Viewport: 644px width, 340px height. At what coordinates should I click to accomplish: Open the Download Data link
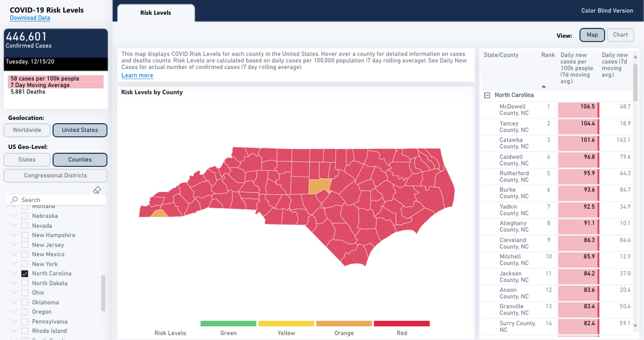pos(29,18)
